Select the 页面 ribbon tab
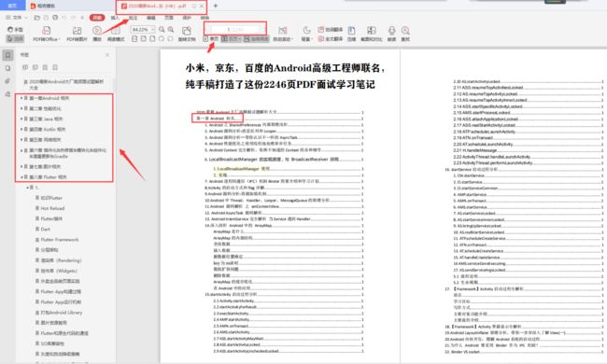 point(169,18)
